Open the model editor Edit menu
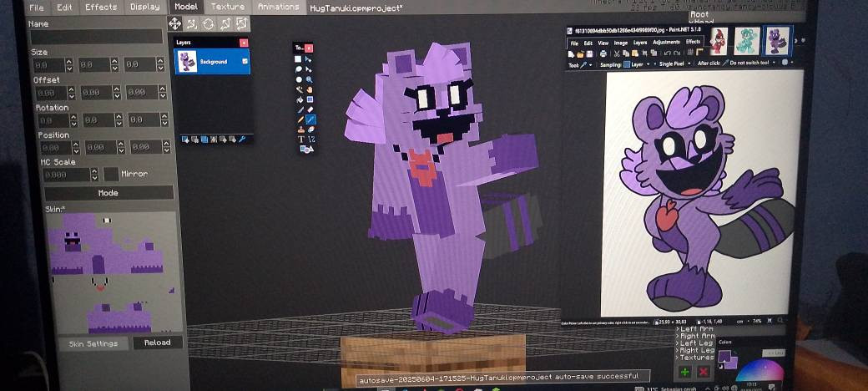 tap(64, 8)
